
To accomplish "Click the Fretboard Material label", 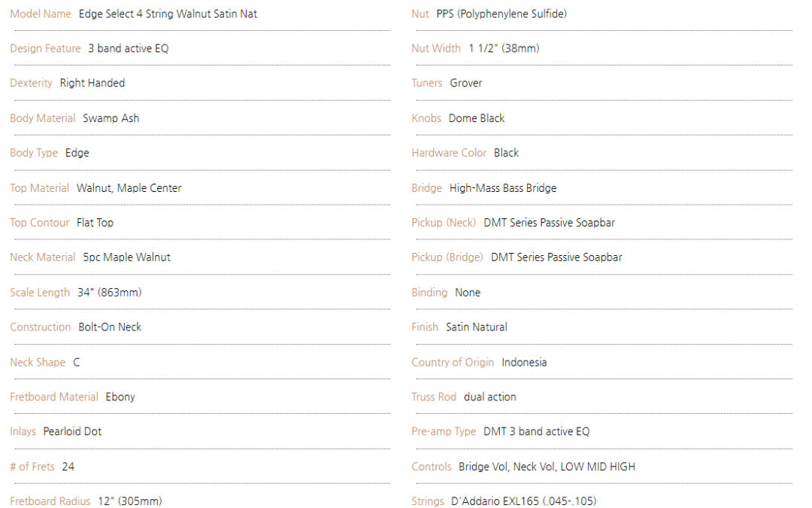I will 54,397.
